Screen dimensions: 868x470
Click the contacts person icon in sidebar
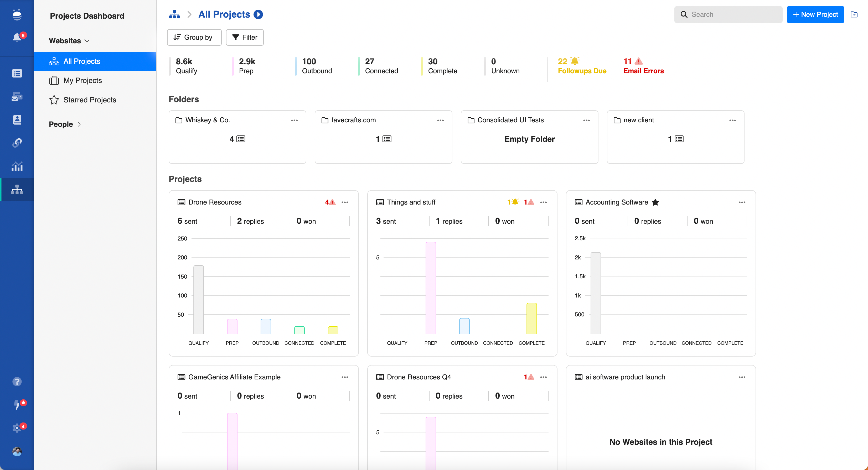click(x=17, y=119)
